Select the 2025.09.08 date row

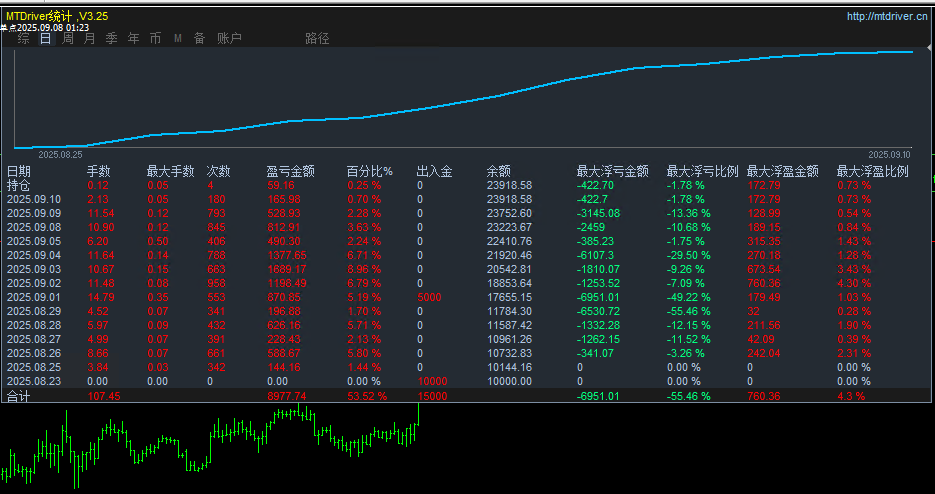pos(33,227)
